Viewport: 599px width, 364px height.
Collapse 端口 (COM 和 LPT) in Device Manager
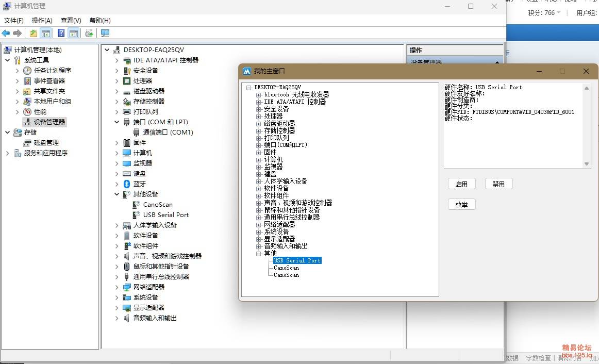(117, 122)
